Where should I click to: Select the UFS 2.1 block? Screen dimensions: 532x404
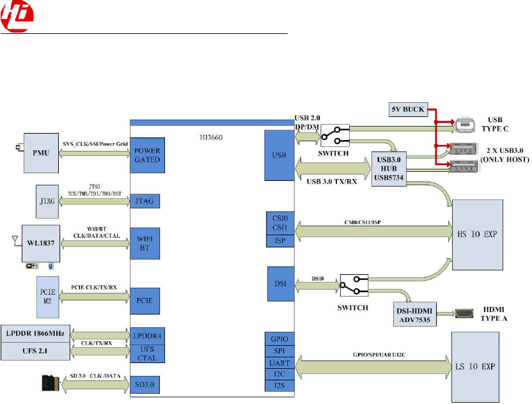pos(35,351)
